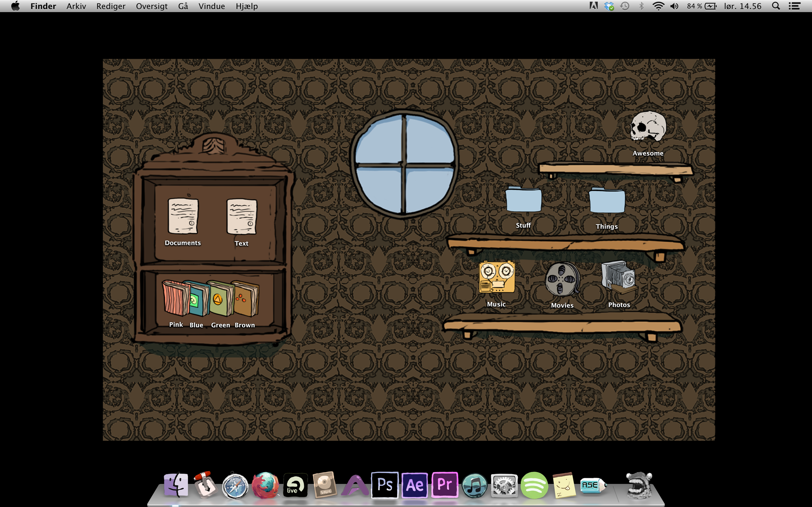Select the Documents file icon
The height and width of the screenshot is (507, 812).
183,216
